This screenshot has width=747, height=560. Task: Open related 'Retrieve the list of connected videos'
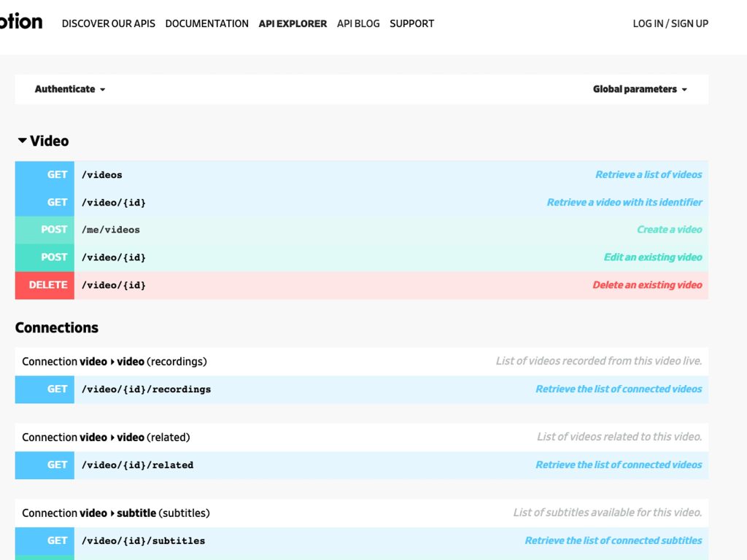[x=619, y=464]
